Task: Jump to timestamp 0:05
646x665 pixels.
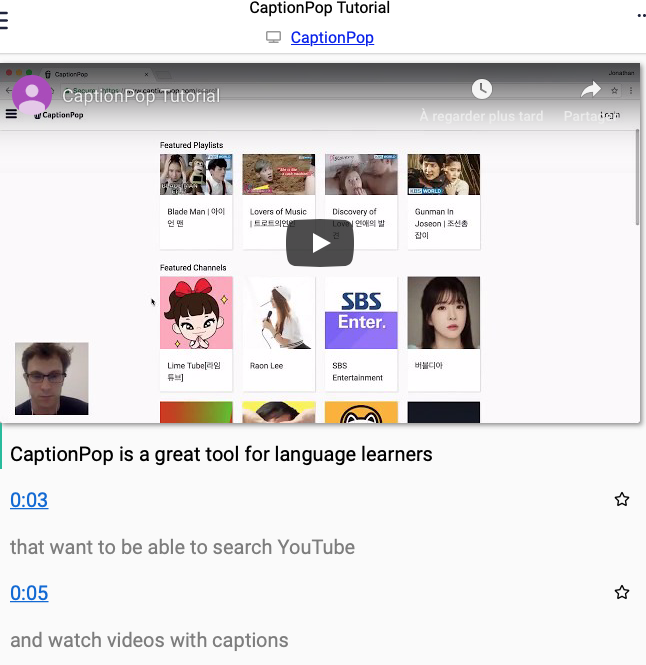Action: click(29, 593)
